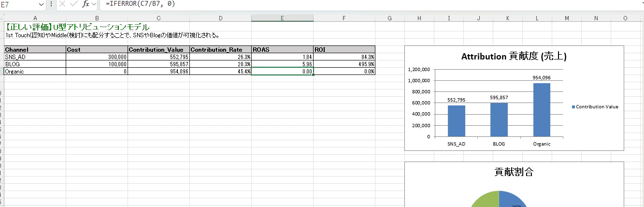Select column L header
Image resolution: width=644 pixels, height=207 pixels.
(537, 18)
